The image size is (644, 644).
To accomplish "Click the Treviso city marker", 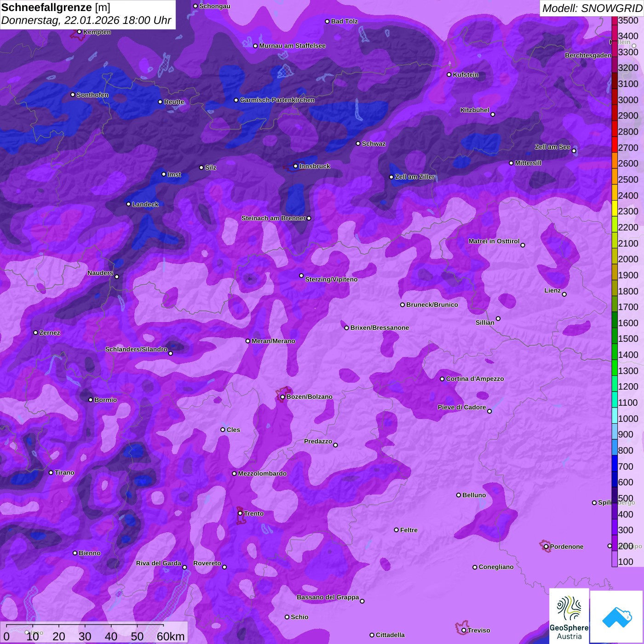I will pyautogui.click(x=464, y=631).
